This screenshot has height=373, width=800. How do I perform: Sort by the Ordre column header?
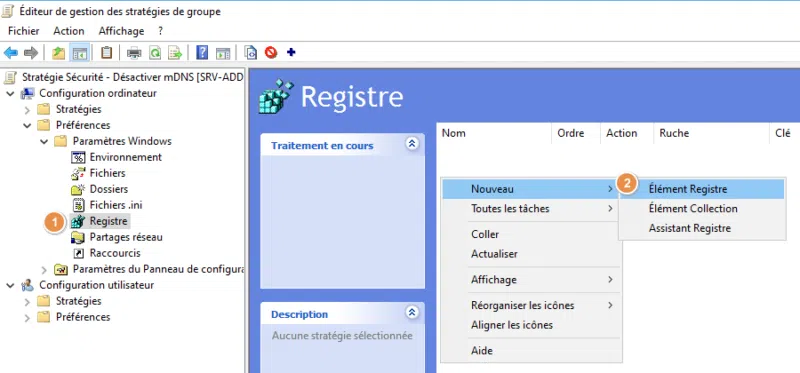[576, 133]
